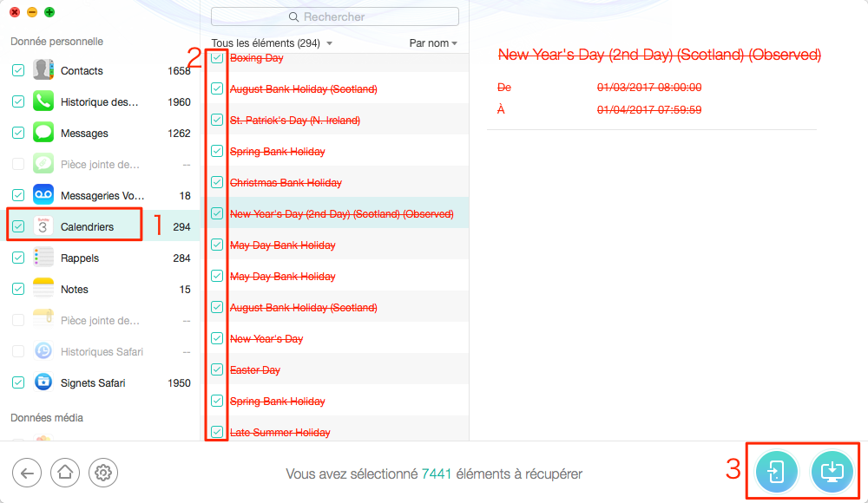The image size is (868, 503).
Task: Open the Signets Safari category
Action: point(93,383)
